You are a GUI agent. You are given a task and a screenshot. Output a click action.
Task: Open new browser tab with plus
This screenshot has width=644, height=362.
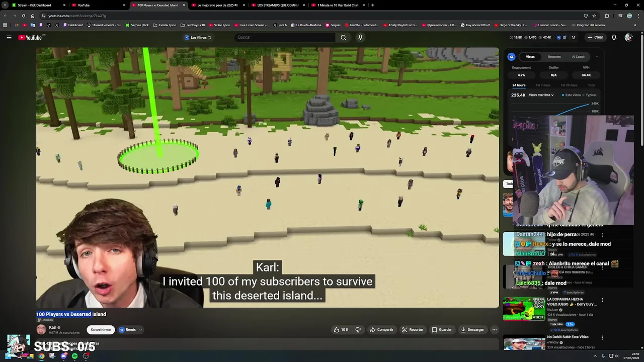click(x=372, y=5)
